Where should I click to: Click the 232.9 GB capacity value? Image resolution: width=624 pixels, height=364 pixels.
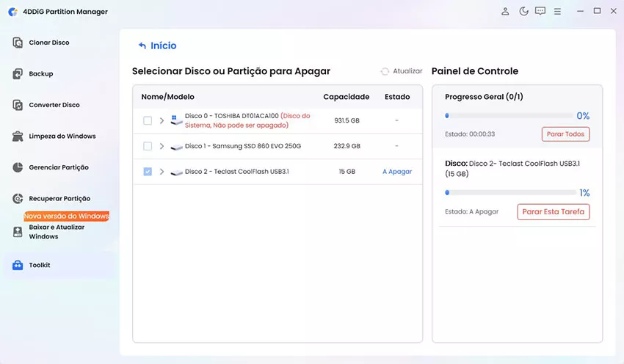point(347,146)
